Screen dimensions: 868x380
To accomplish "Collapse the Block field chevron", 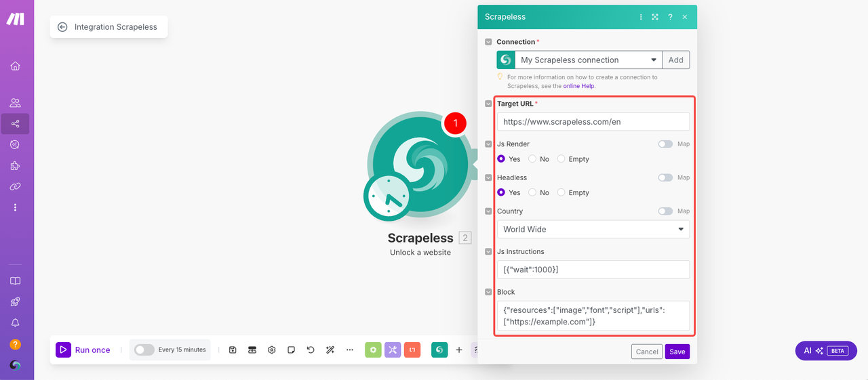I will (488, 292).
